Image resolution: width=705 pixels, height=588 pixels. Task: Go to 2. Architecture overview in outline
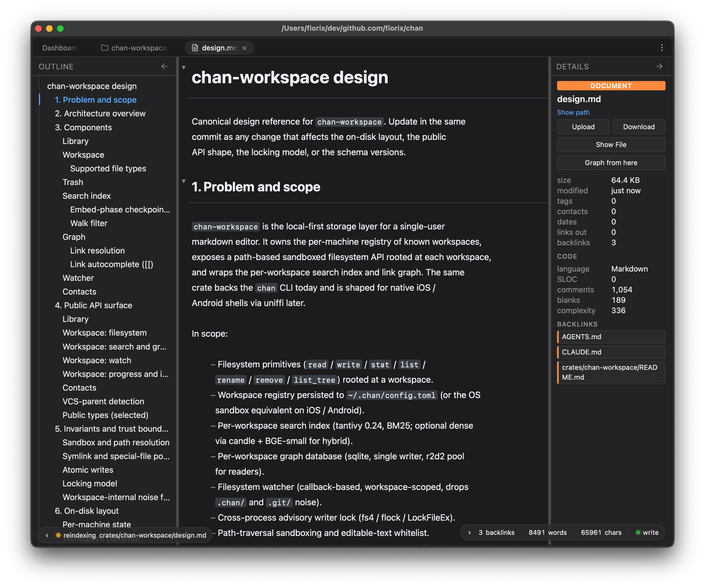click(x=100, y=113)
